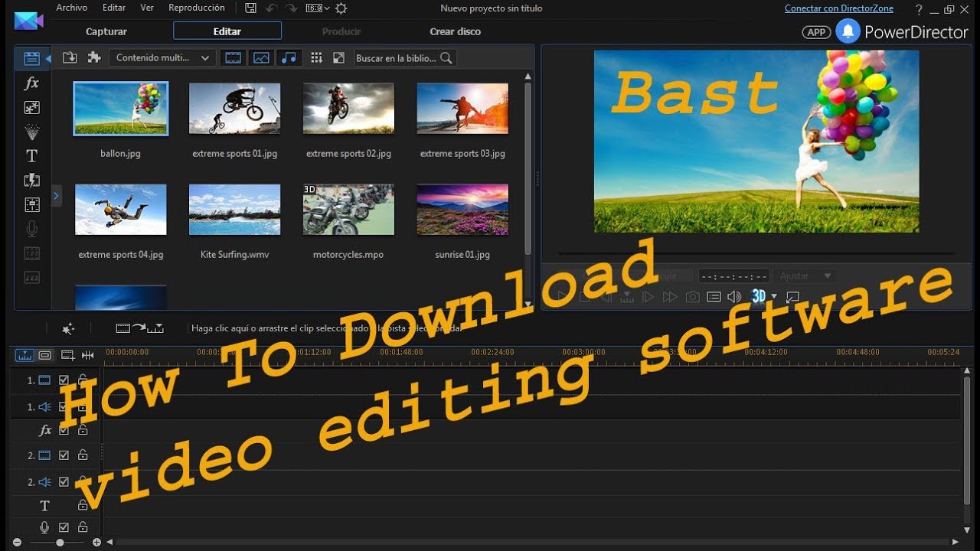
Task: Open the PiP Objects Room
Action: click(x=31, y=107)
